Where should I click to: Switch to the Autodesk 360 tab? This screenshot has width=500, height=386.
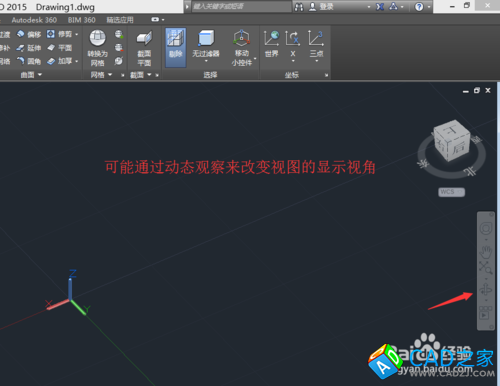pos(34,20)
